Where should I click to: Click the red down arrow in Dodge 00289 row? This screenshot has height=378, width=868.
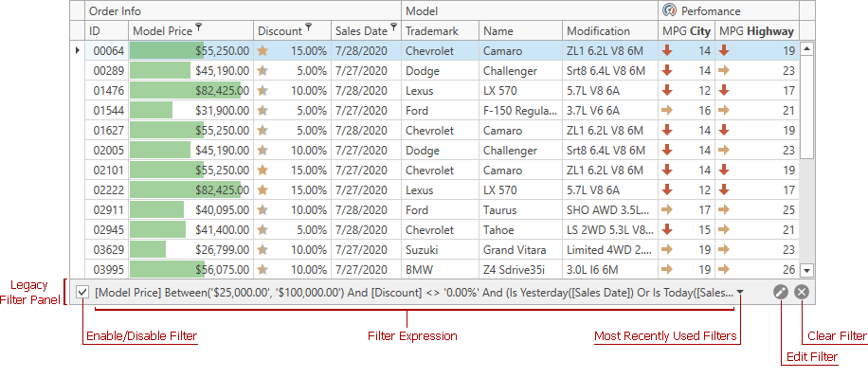point(667,70)
